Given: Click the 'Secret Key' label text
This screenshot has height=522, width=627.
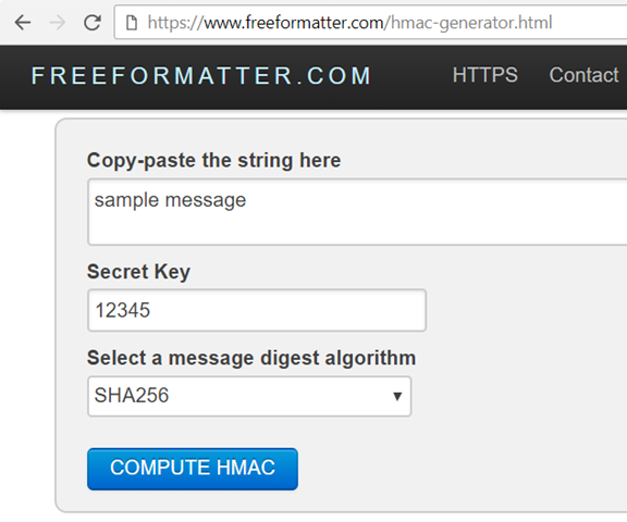Looking at the screenshot, I should [138, 272].
